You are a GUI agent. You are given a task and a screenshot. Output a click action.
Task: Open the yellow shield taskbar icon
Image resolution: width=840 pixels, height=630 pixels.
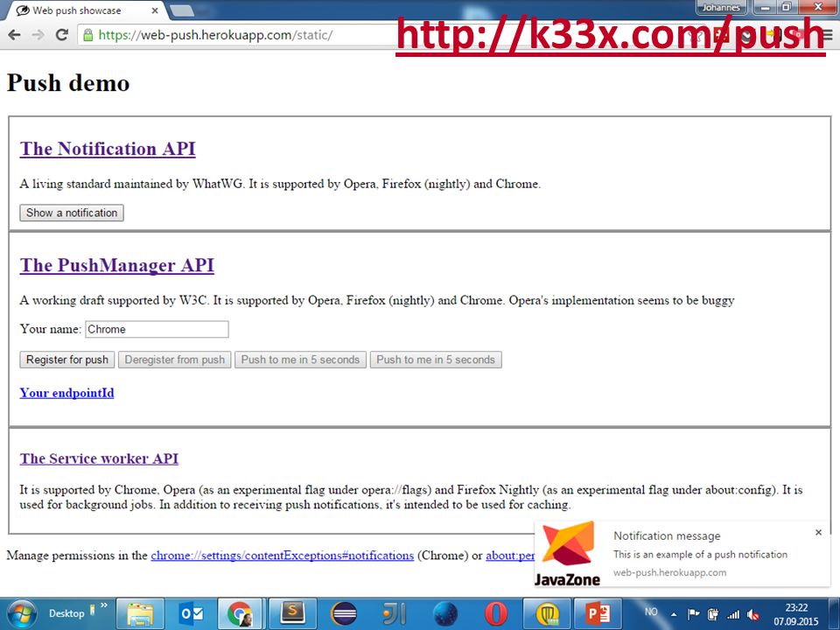[547, 614]
